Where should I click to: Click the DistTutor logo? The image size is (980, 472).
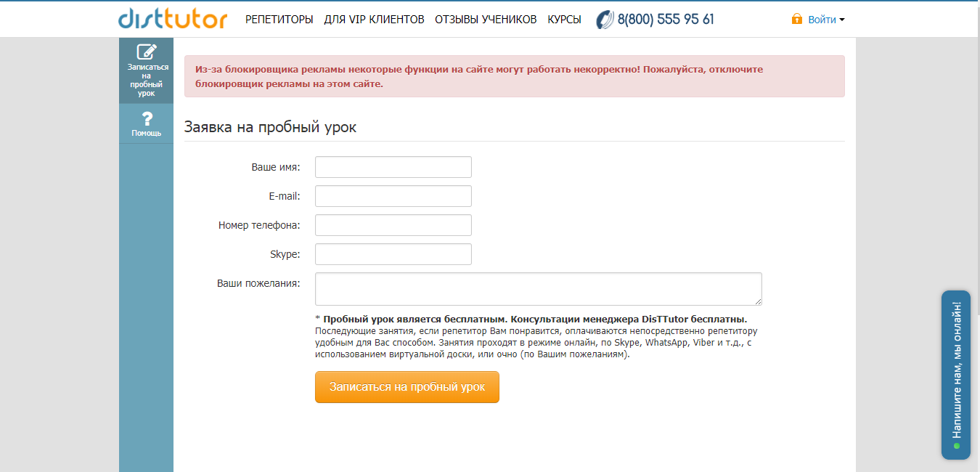[172, 18]
